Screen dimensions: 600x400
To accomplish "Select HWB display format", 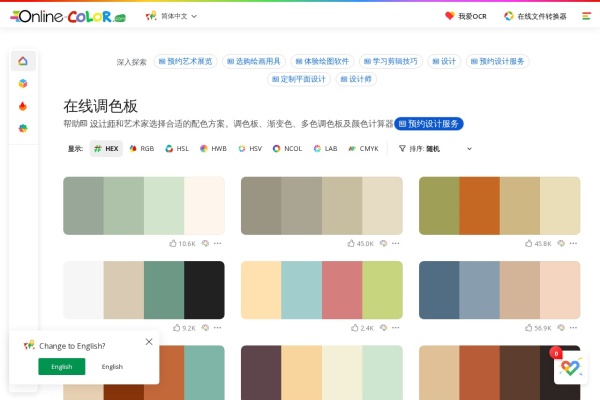I will [x=214, y=149].
